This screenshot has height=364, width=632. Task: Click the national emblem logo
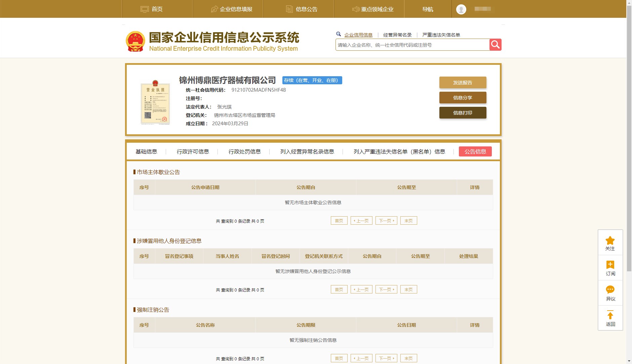[x=135, y=41]
